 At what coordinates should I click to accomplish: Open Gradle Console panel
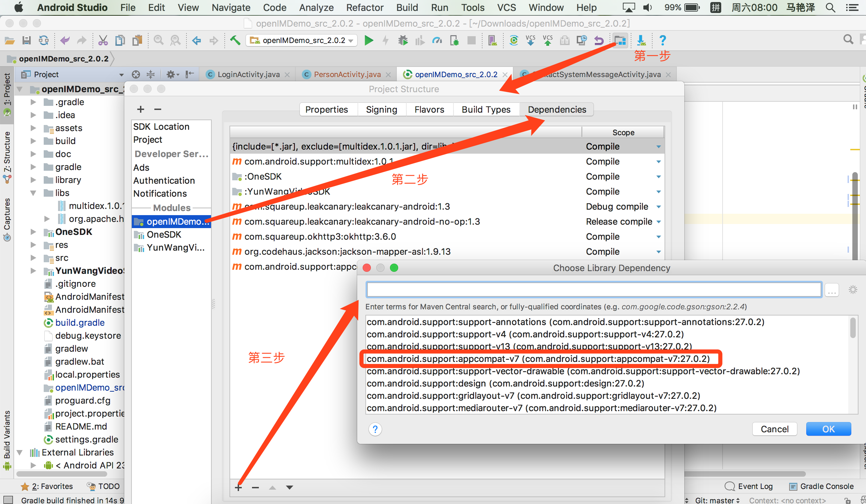tap(822, 486)
